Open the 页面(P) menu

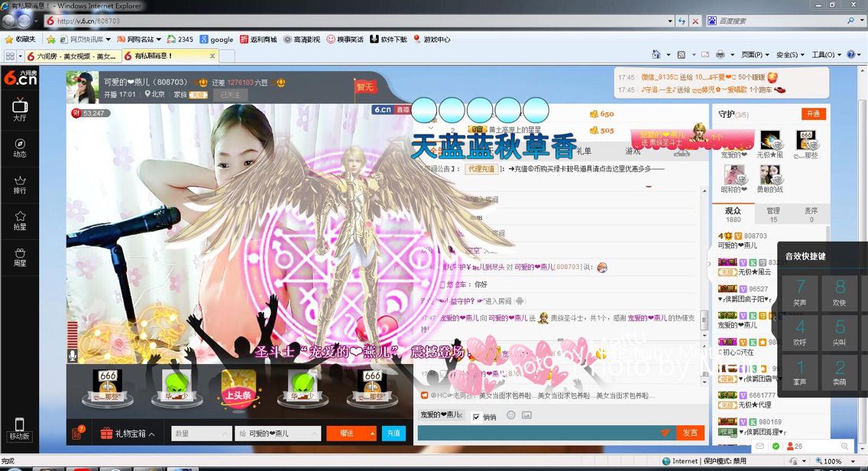pos(755,54)
